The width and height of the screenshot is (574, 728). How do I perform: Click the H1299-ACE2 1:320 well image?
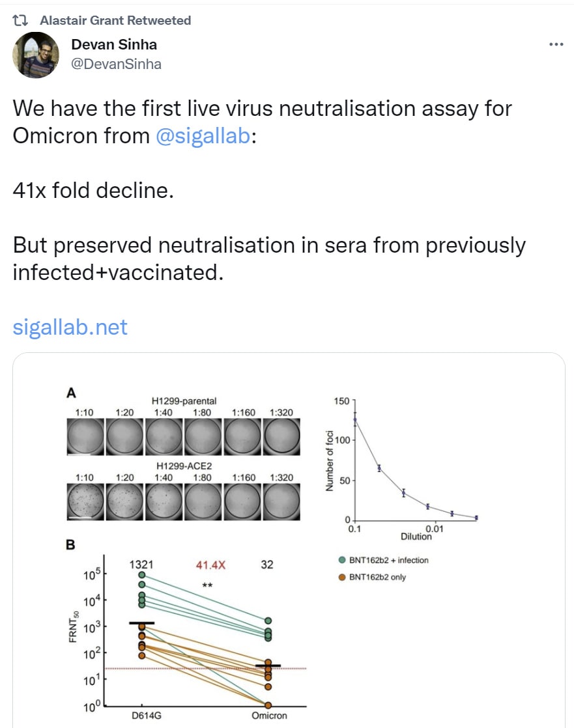[281, 501]
